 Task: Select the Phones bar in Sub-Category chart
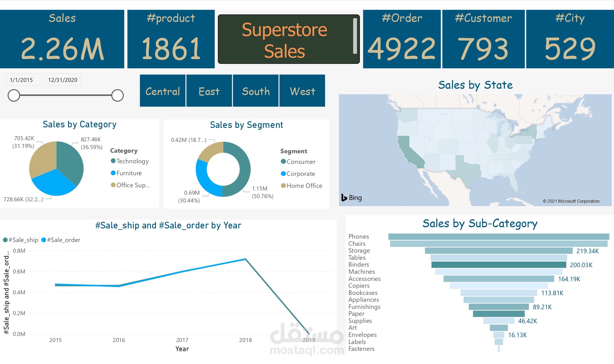(500, 236)
